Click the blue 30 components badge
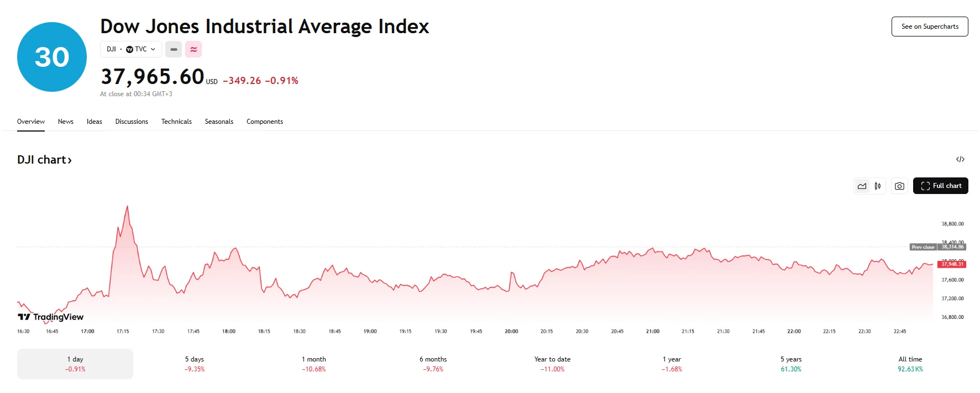 point(51,56)
